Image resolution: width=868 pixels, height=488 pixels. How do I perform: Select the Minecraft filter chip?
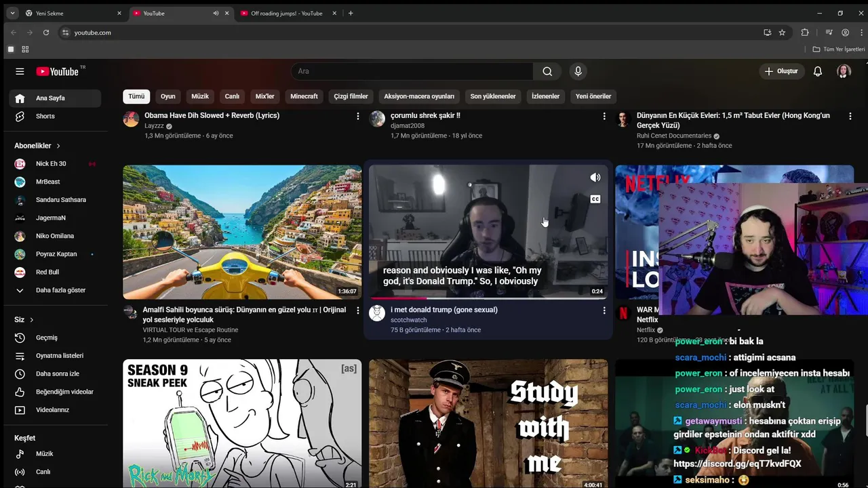pos(304,96)
